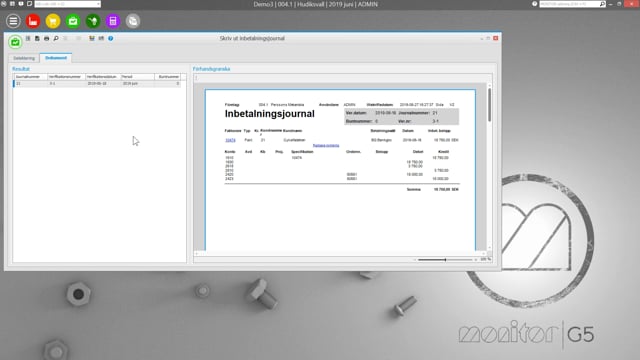The width and height of the screenshot is (640, 360).
Task: Click blue link below customer name in preview
Action: 326,145
